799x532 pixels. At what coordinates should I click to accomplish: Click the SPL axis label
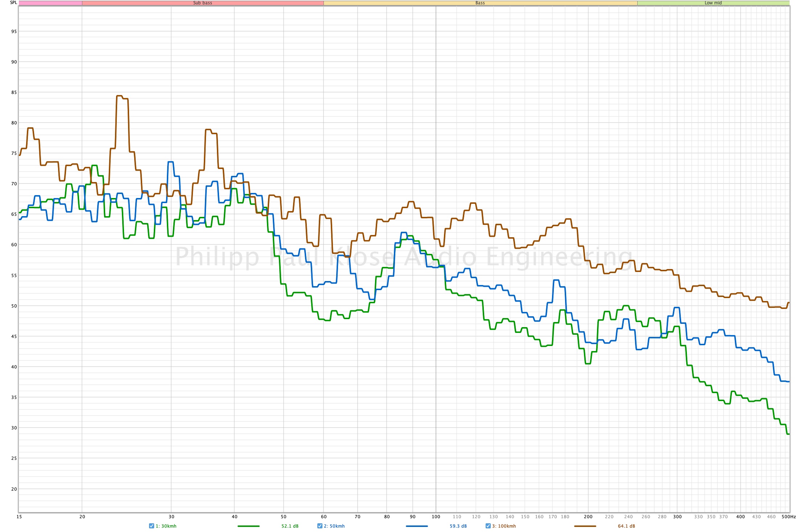click(x=13, y=3)
